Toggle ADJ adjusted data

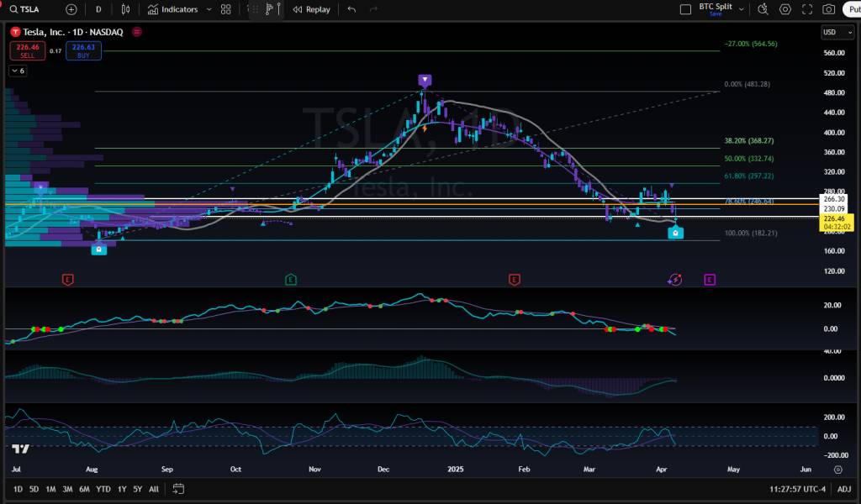click(x=844, y=489)
